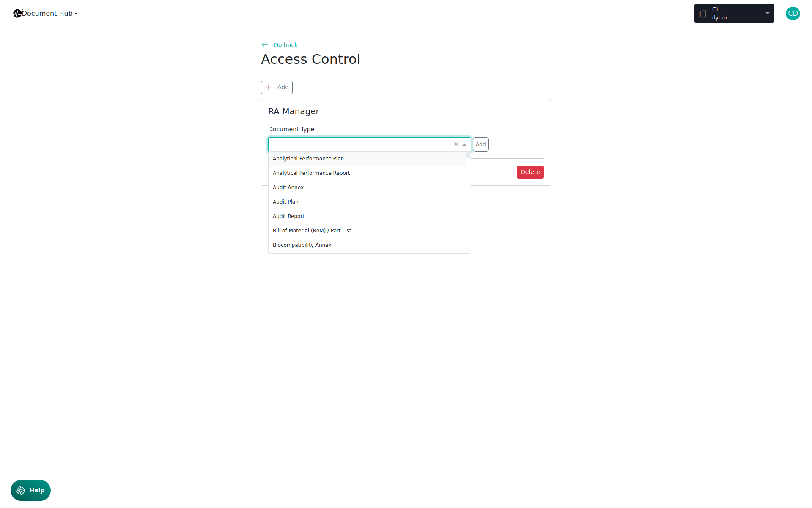The height and width of the screenshot is (508, 812).
Task: Click the clear X icon in Document Type field
Action: pyautogui.click(x=456, y=144)
